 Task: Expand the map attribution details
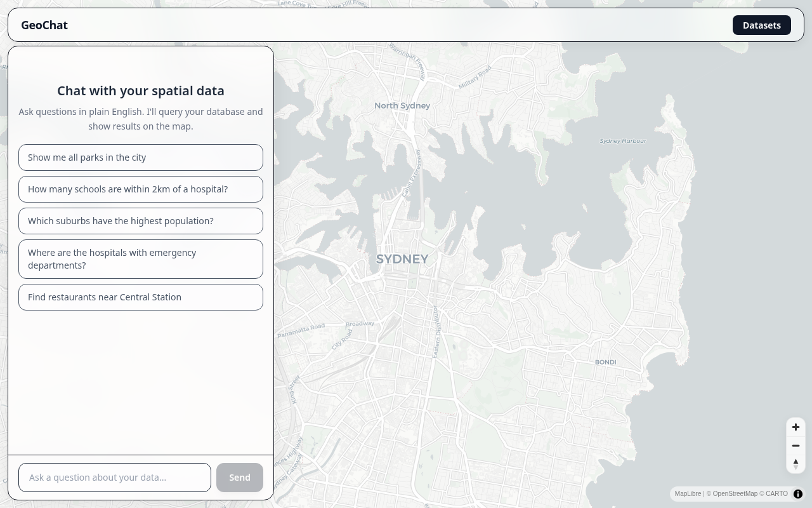pos(798,493)
